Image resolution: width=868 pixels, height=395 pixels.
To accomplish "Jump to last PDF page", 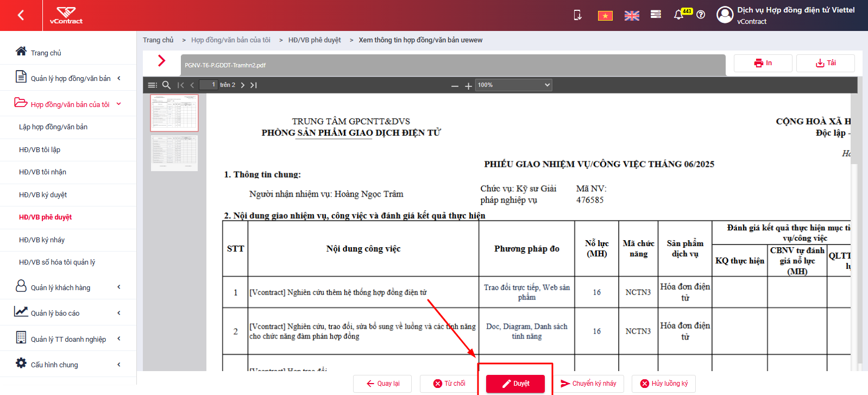I will point(254,85).
